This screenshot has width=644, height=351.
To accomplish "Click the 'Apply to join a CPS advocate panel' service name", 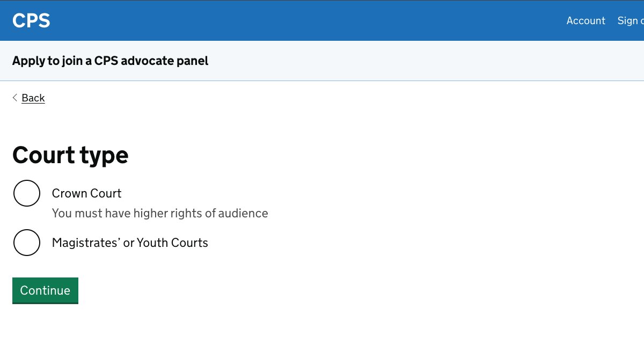I will pos(110,61).
